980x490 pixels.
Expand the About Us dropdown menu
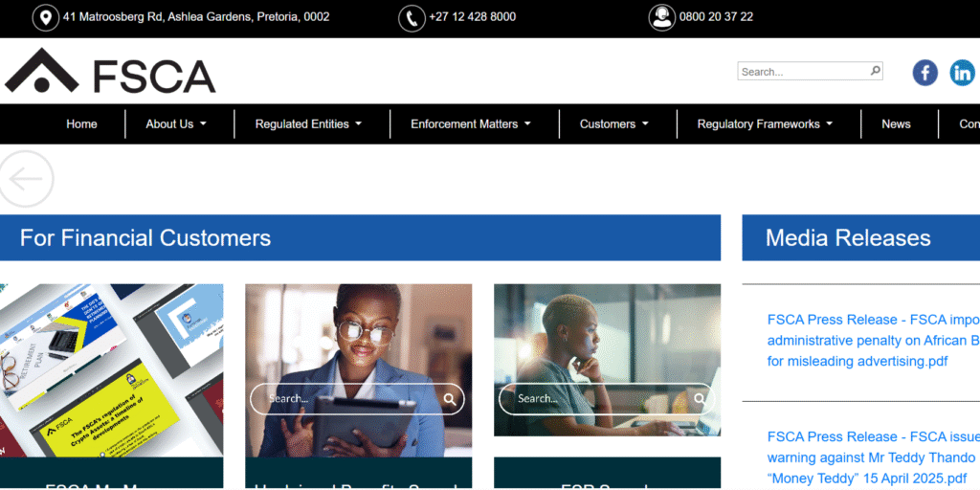tap(176, 123)
